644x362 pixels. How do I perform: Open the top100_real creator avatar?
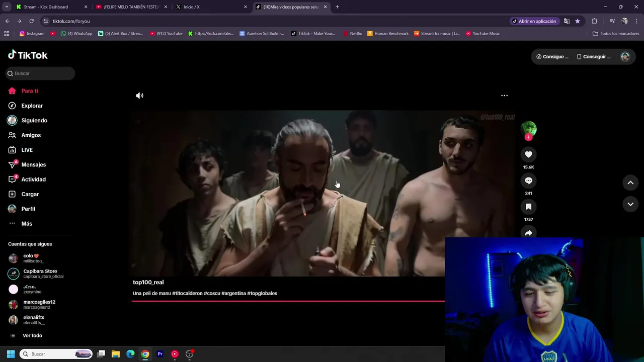(528, 129)
